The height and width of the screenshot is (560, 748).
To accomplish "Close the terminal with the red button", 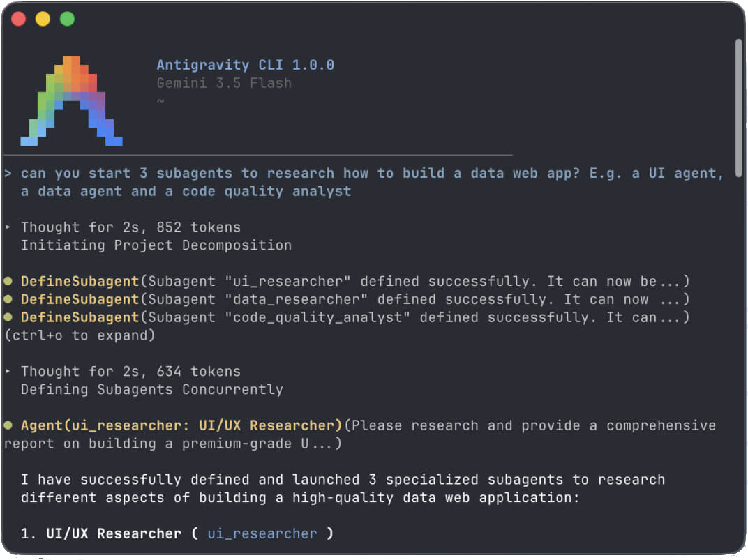I will click(x=19, y=19).
